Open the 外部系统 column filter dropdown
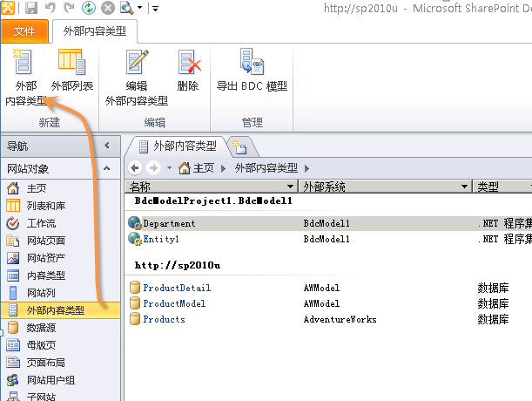The image size is (532, 401). (x=464, y=187)
